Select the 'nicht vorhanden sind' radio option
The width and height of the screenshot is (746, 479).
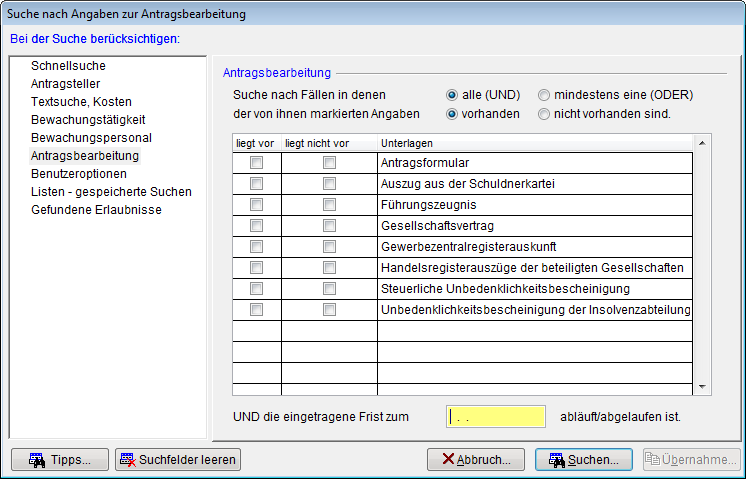point(544,114)
